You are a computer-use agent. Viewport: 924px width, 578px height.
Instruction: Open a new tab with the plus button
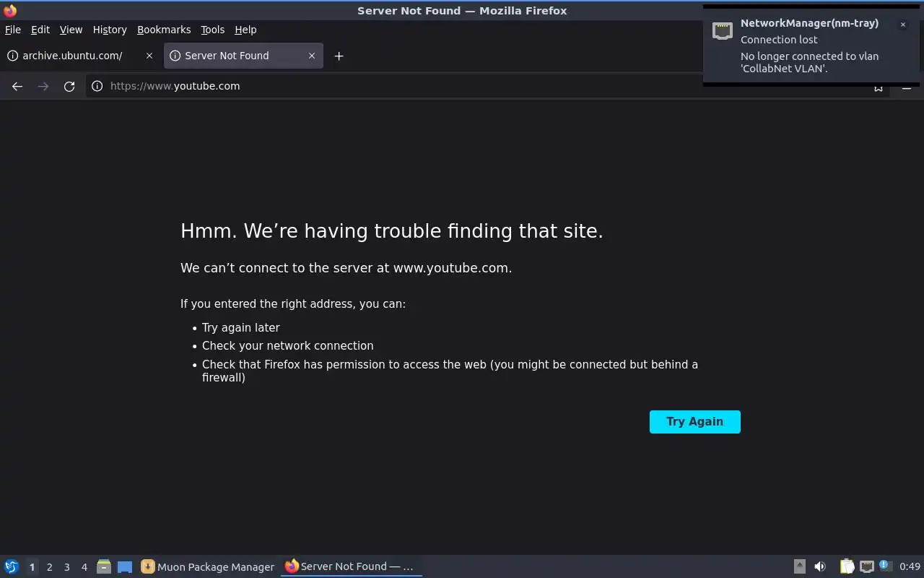[339, 56]
